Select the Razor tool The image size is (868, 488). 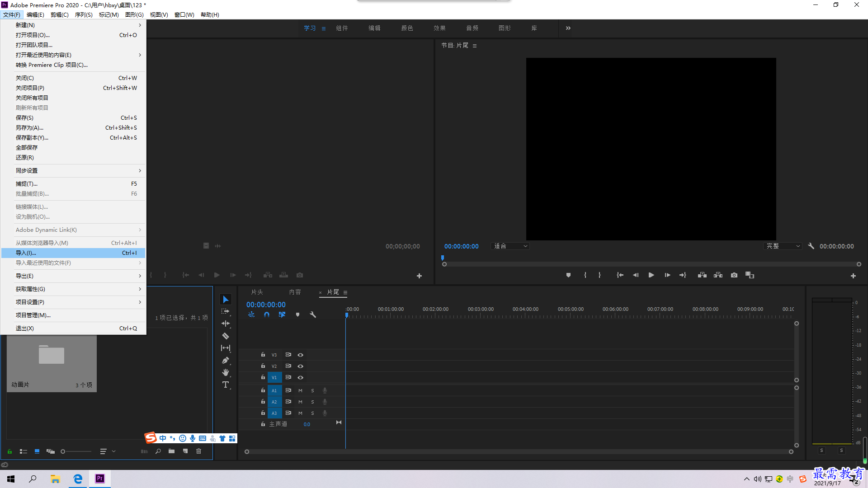226,336
